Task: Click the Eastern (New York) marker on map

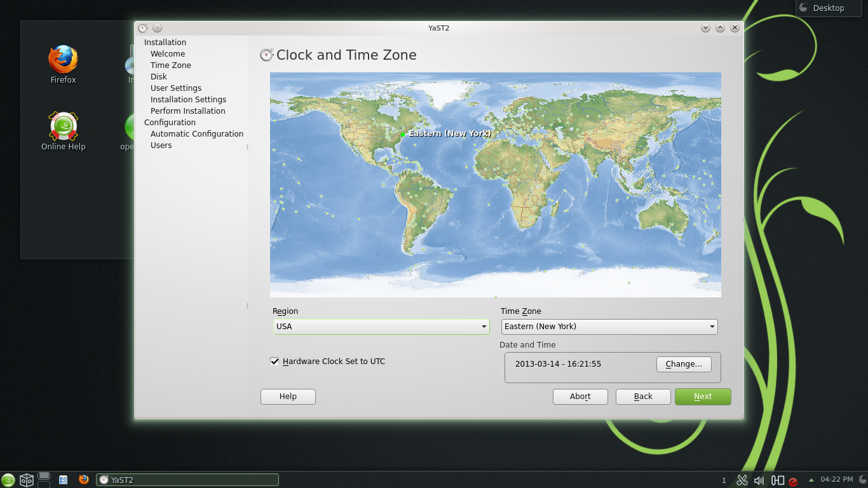Action: 403,135
